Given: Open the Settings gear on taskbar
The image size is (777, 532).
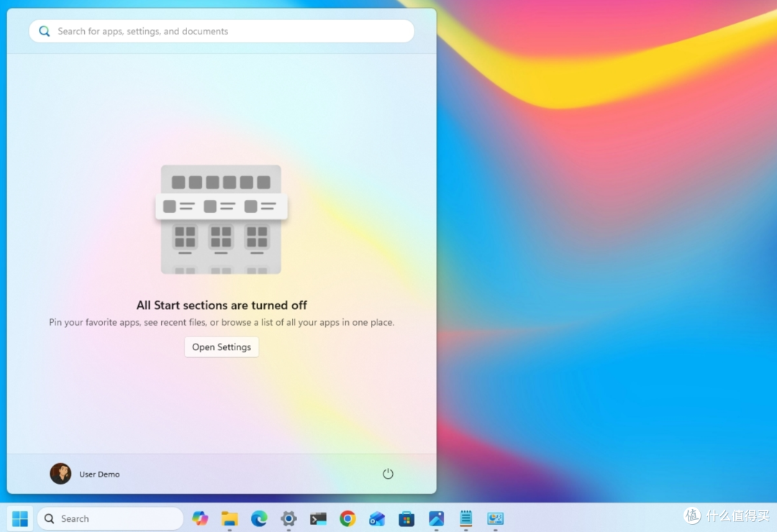Looking at the screenshot, I should click(x=288, y=518).
